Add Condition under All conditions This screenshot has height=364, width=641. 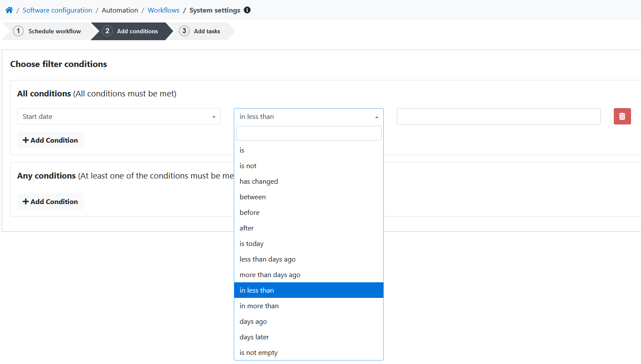pos(50,140)
